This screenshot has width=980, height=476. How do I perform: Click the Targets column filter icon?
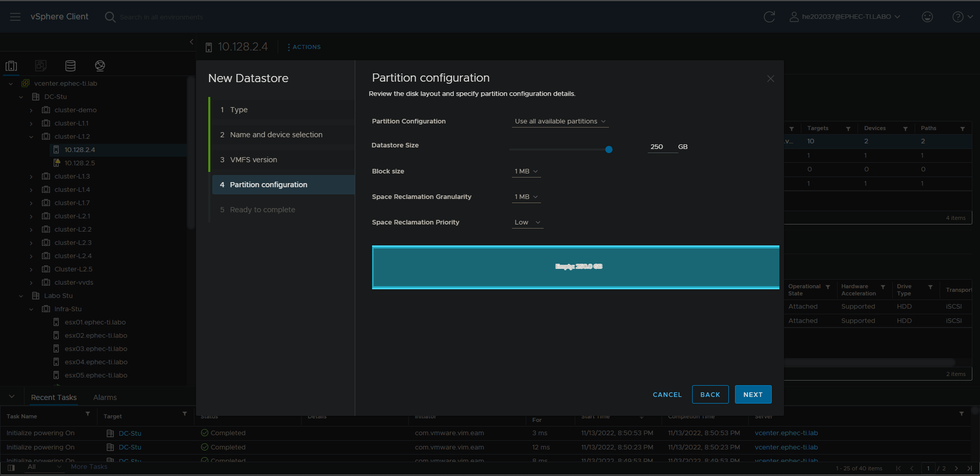tap(848, 129)
